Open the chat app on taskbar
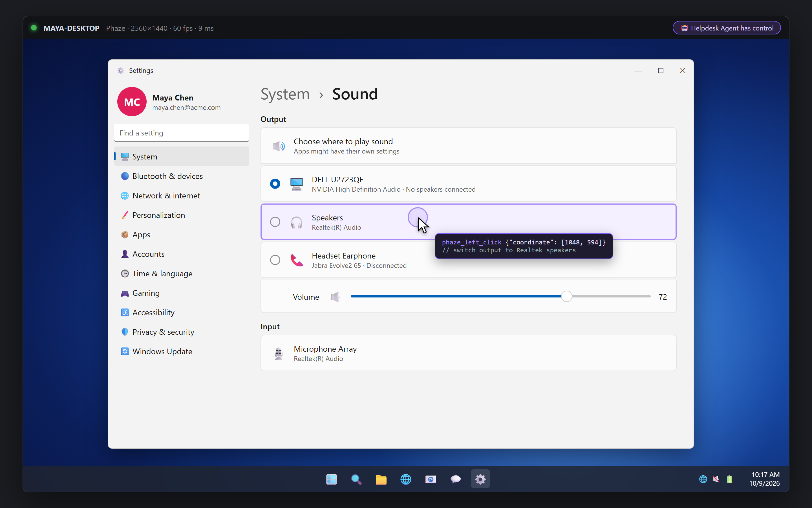The height and width of the screenshot is (508, 812). (456, 479)
